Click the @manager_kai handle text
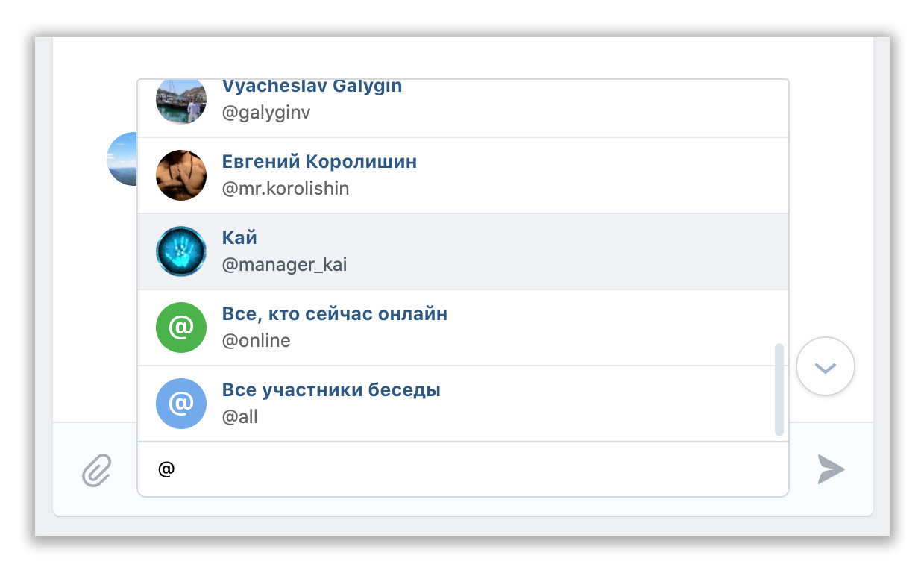Image resolution: width=924 pixels, height=570 pixels. (x=284, y=265)
